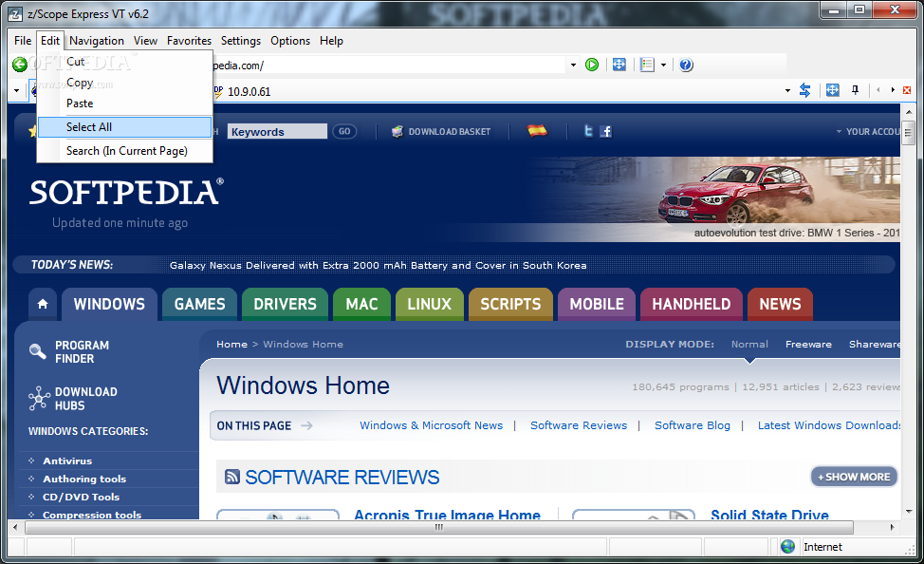This screenshot has height=564, width=924.
Task: Switch to the NEWS tab
Action: pyautogui.click(x=780, y=304)
